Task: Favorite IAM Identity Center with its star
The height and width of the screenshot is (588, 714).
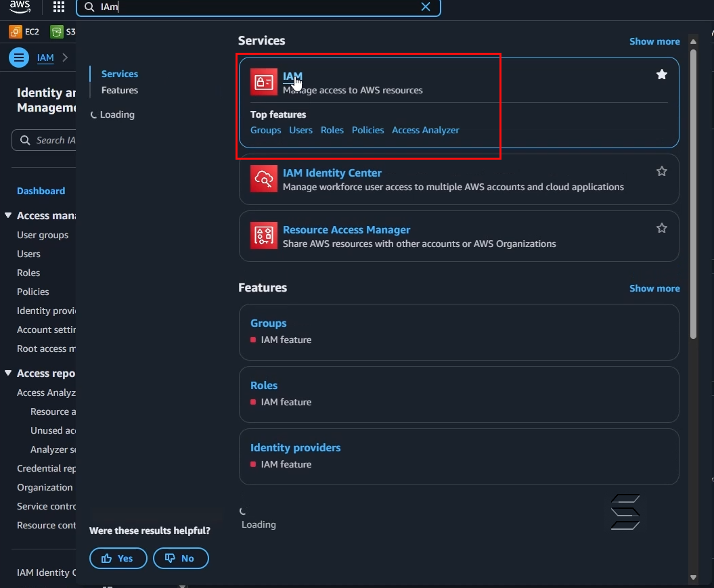Action: point(662,171)
